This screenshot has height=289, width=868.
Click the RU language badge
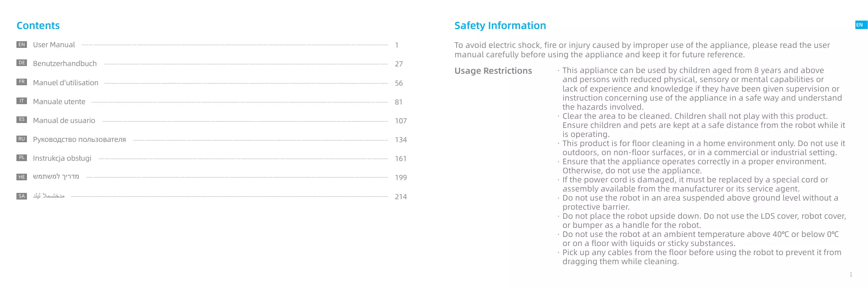(22, 139)
